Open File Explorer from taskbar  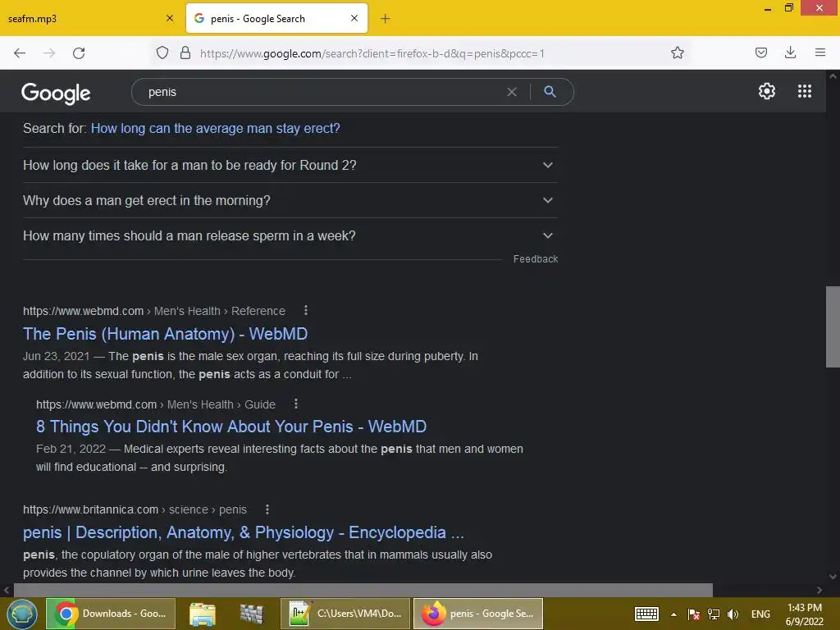tap(202, 614)
